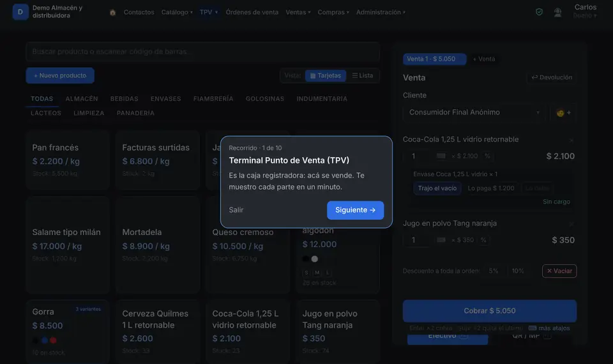Click the Cobrar $ 5.050 button
The image size is (613, 364).
[490, 311]
